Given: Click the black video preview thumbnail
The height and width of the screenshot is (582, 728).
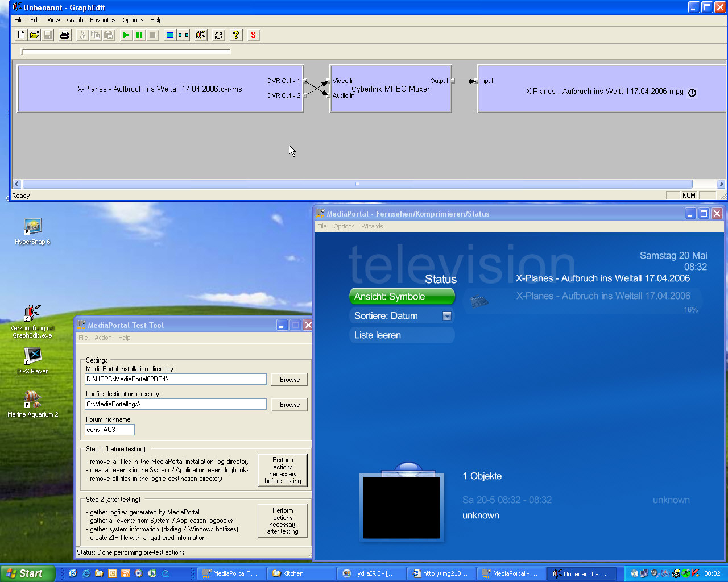Looking at the screenshot, I should [x=402, y=508].
